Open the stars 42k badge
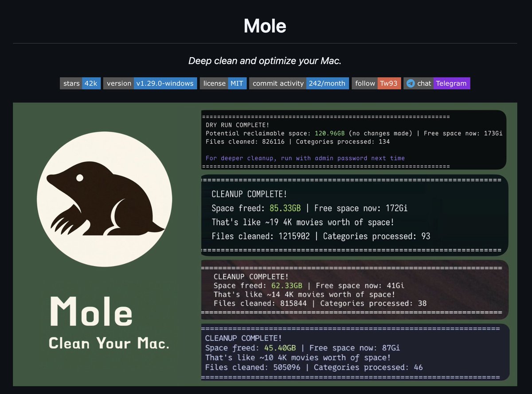The image size is (532, 394). pos(80,83)
